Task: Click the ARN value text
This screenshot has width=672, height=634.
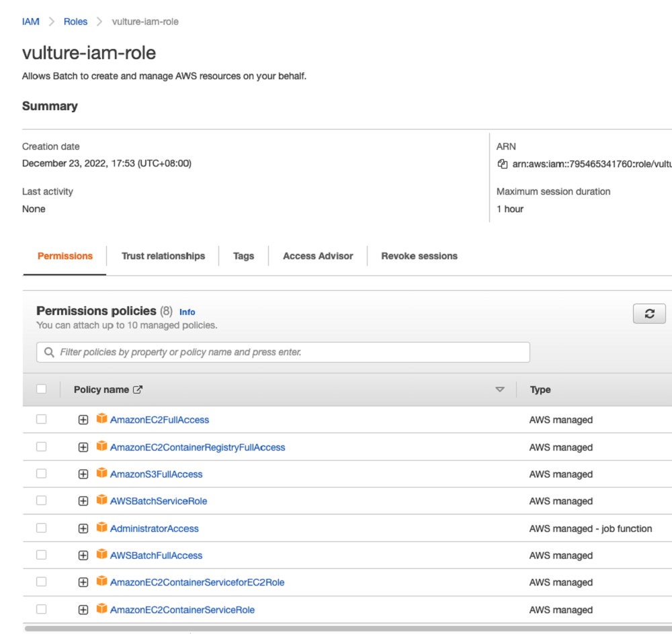Action: click(x=592, y=164)
